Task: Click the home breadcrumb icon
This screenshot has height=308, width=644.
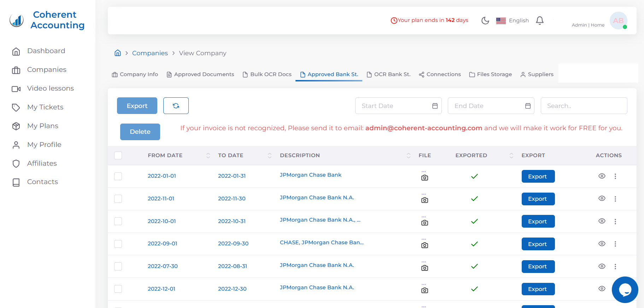Action: click(x=118, y=53)
